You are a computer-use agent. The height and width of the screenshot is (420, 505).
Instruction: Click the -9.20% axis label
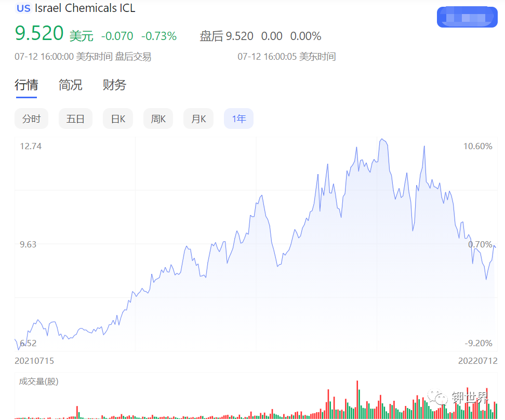pyautogui.click(x=479, y=343)
